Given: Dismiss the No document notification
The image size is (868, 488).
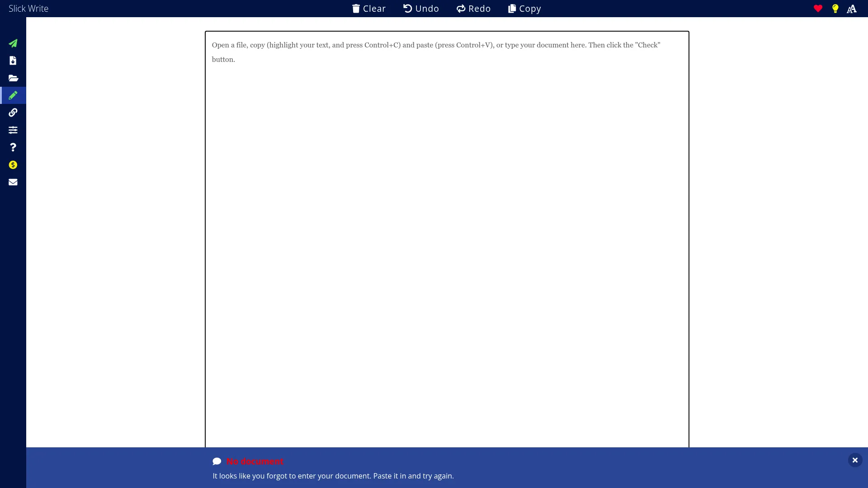Looking at the screenshot, I should coord(854,460).
